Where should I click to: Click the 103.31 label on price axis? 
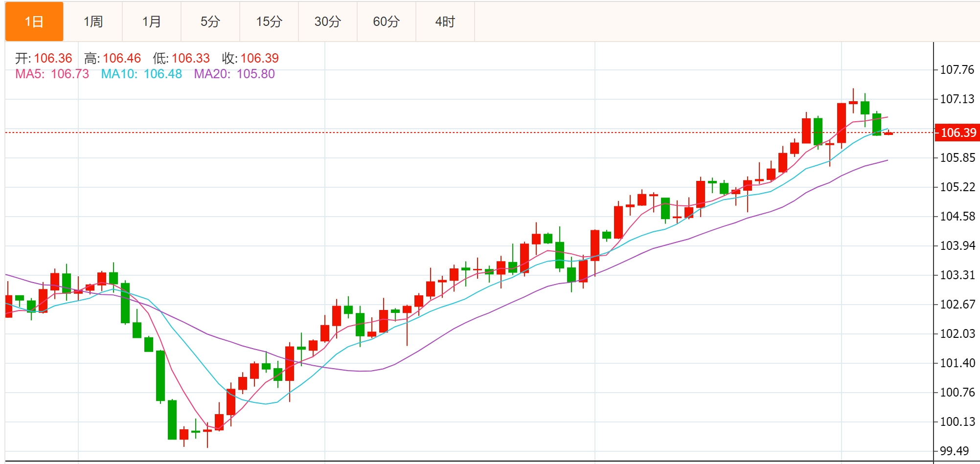(x=957, y=275)
